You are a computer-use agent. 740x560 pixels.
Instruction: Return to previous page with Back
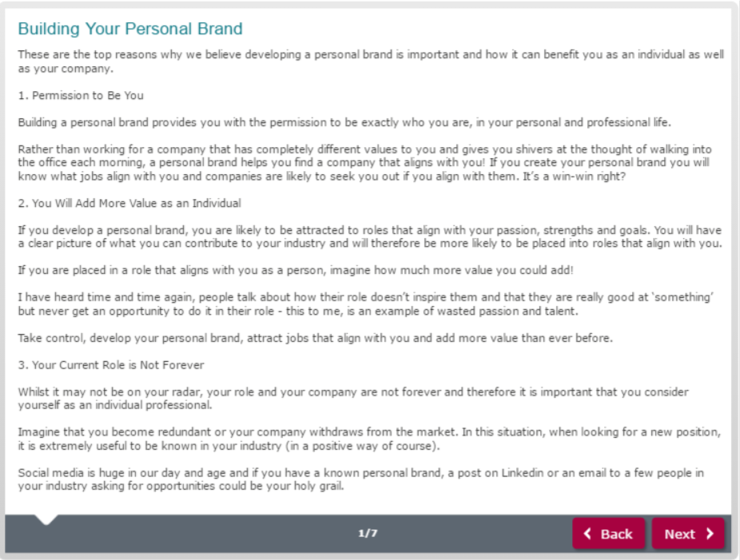coord(608,534)
